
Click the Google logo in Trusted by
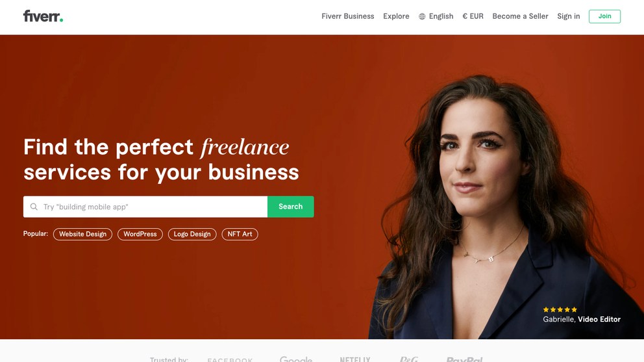point(296,359)
